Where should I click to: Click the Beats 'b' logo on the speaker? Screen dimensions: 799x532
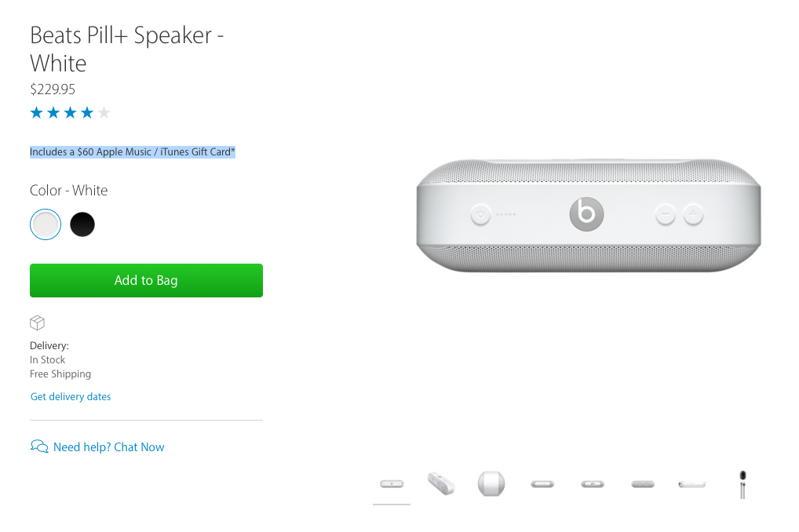(587, 213)
